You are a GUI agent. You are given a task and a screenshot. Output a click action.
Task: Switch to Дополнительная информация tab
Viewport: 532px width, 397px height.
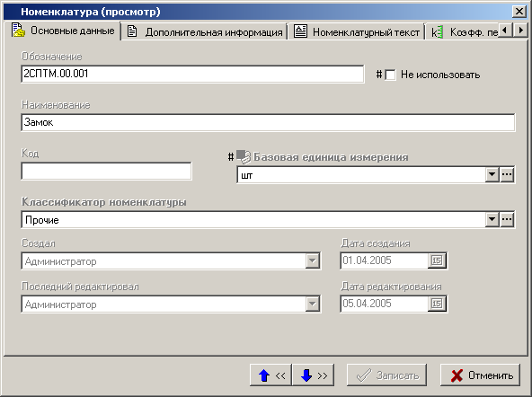pyautogui.click(x=205, y=31)
